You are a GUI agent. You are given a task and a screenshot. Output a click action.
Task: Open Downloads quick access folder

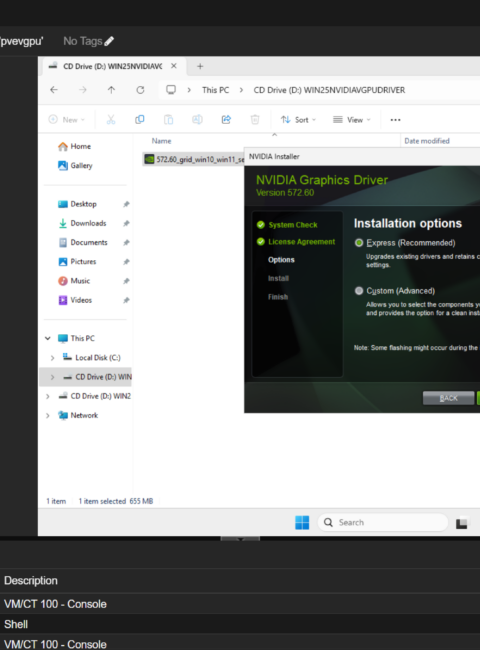(82, 223)
